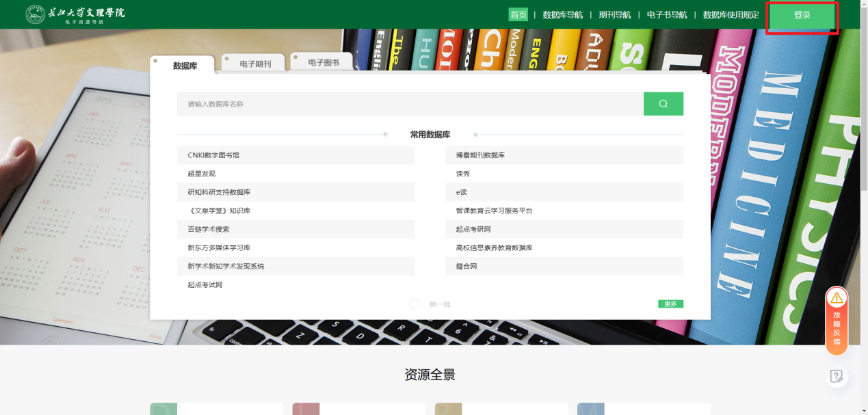Click the question mark help icon
The width and height of the screenshot is (868, 415).
point(836,376)
